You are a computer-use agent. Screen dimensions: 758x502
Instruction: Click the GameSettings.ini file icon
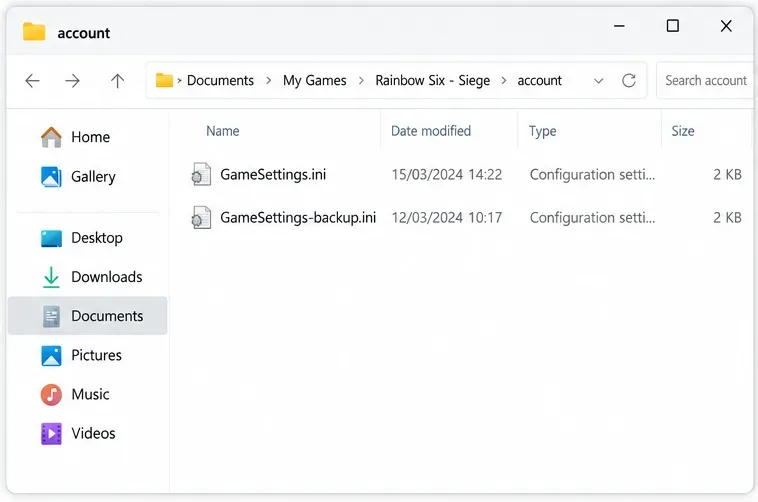coord(201,175)
